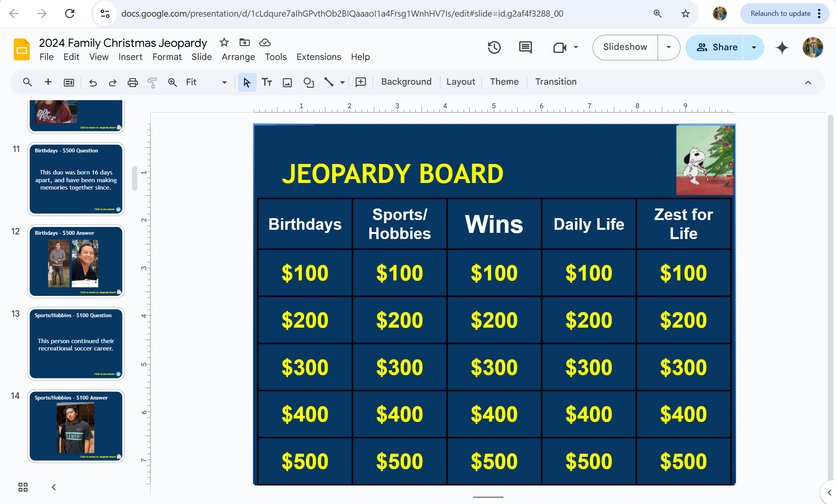This screenshot has height=504, width=836.
Task: Open version history clock icon
Action: click(x=494, y=48)
